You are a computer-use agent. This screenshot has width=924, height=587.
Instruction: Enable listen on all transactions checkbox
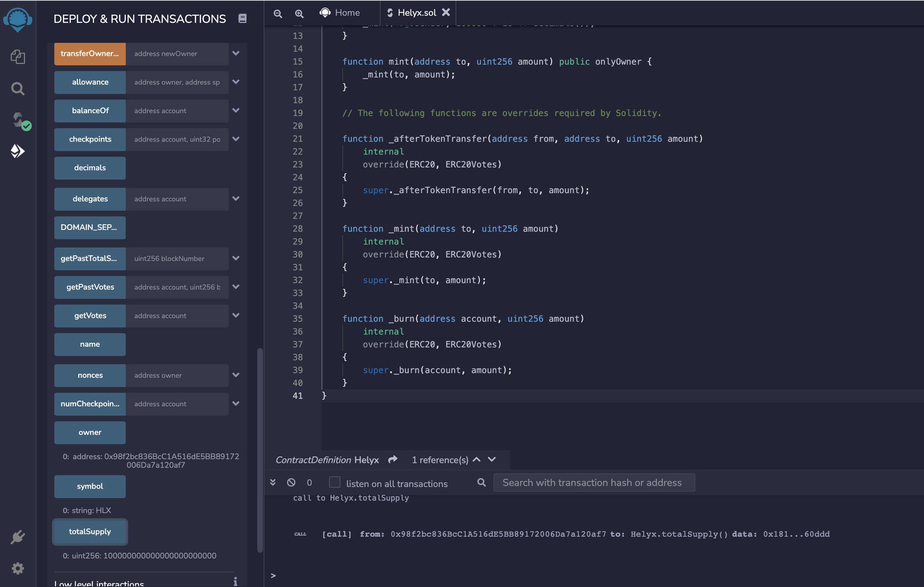(334, 482)
